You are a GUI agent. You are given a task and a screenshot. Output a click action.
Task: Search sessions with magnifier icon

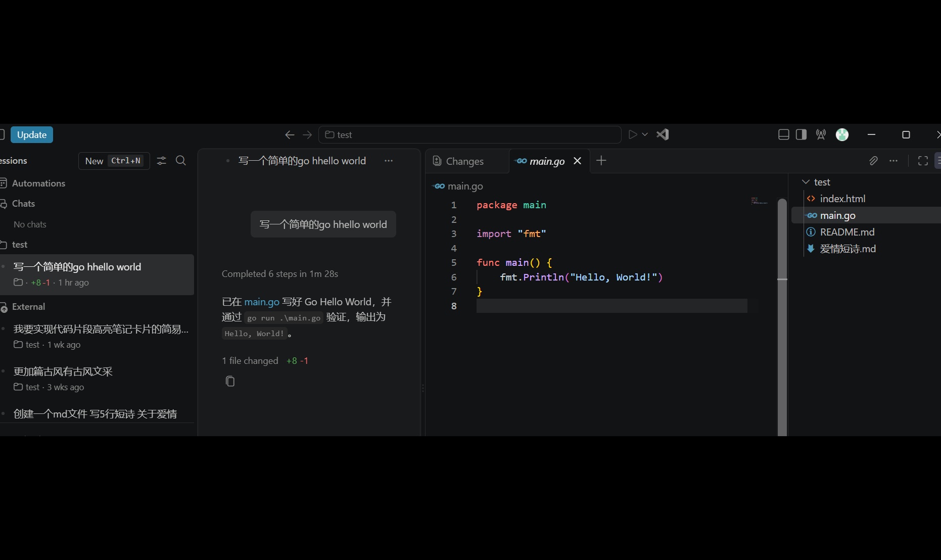coord(181,161)
